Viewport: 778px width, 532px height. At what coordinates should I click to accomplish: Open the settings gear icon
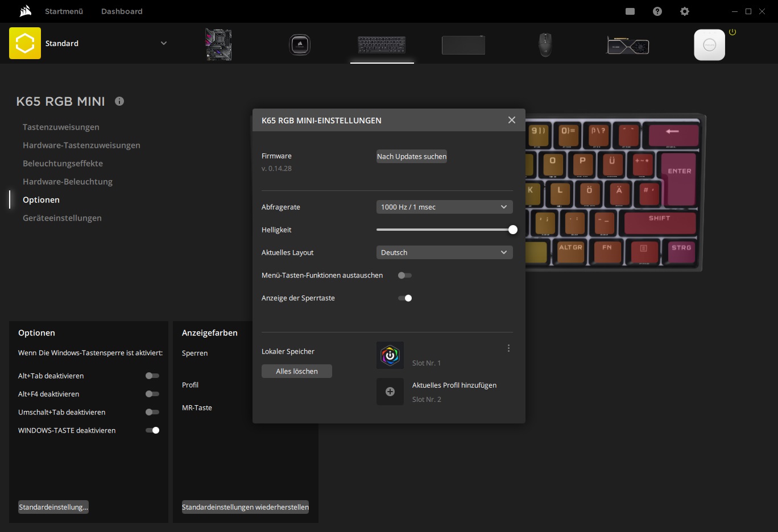[685, 11]
